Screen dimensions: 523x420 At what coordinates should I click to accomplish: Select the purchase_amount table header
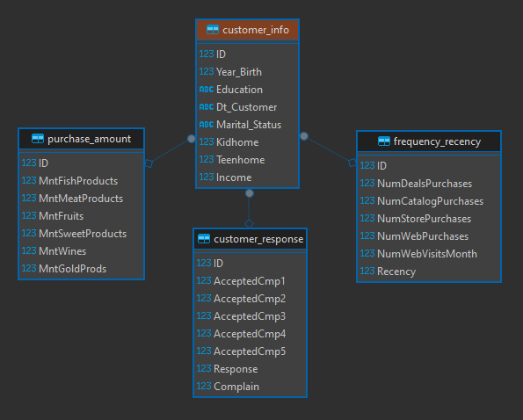82,139
